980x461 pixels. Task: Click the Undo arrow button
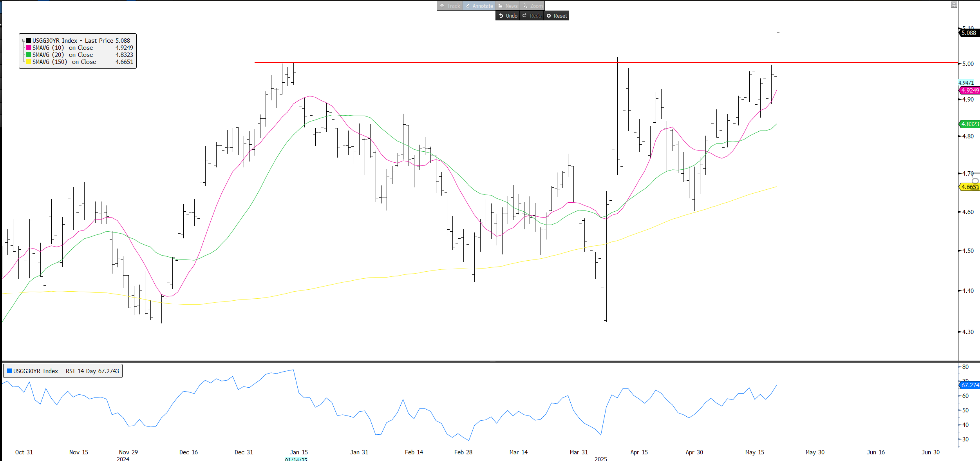click(x=508, y=16)
